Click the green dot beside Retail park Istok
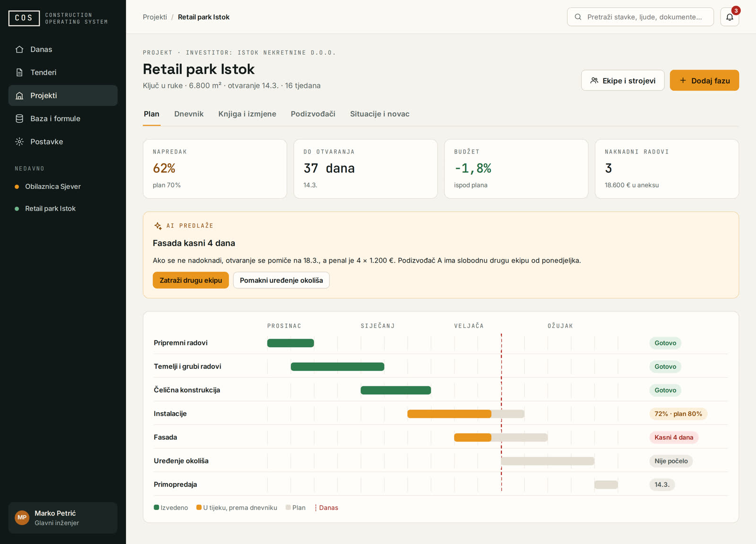This screenshot has height=544, width=756. [17, 209]
